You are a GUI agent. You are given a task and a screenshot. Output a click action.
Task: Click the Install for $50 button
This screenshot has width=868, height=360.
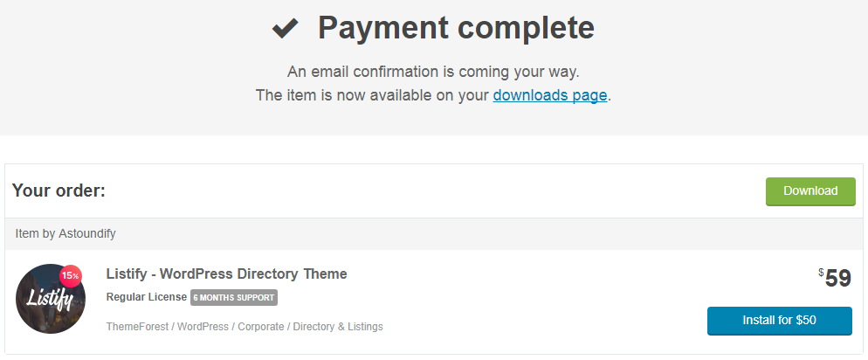click(779, 320)
